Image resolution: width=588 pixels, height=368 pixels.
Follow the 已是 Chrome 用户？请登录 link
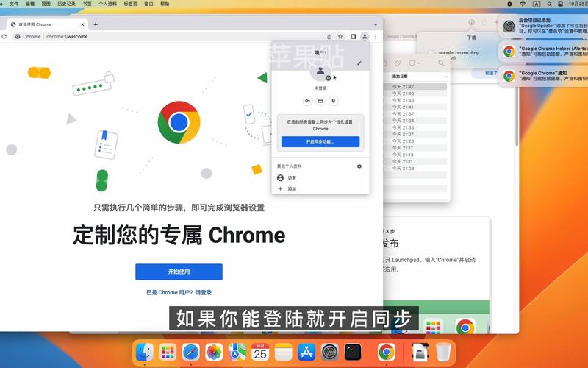click(179, 292)
